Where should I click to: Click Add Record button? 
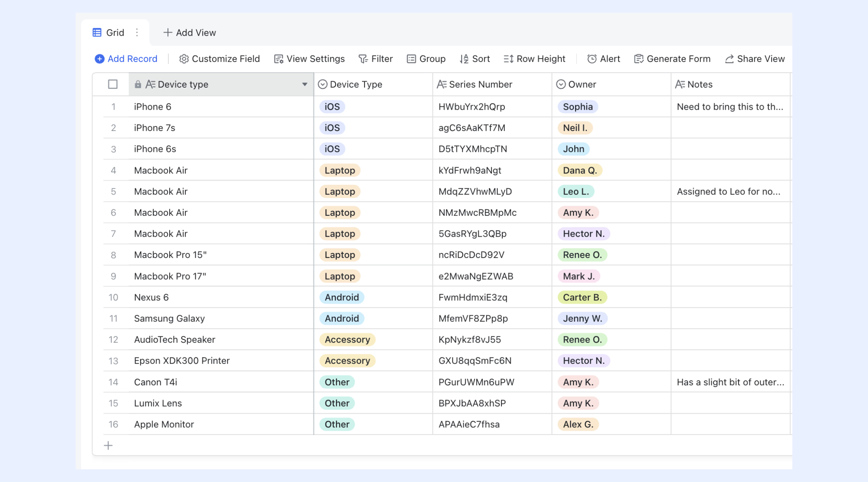point(126,59)
